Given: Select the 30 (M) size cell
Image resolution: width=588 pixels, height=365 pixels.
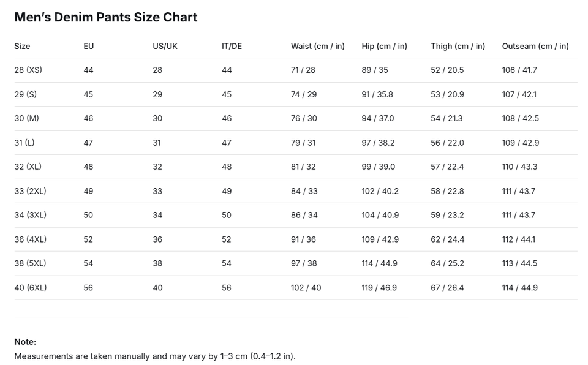Looking at the screenshot, I should (26, 118).
